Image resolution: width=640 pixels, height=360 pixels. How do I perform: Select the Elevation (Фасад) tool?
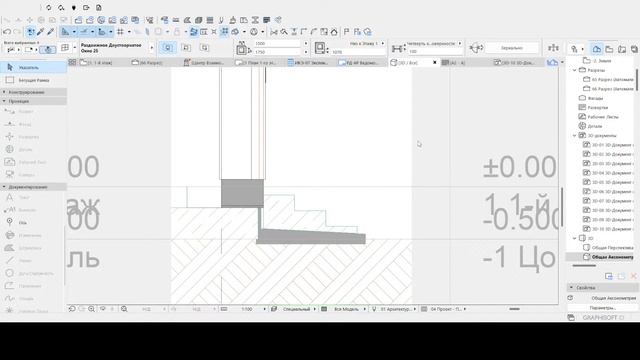tap(33, 124)
